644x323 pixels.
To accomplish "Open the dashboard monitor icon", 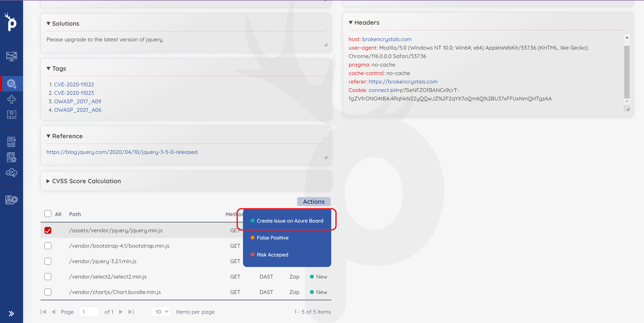I will (x=12, y=56).
